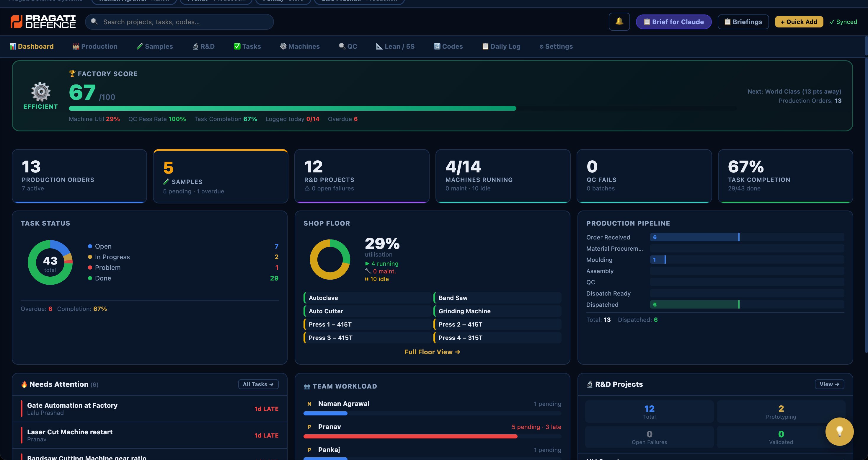Click the Dashboard tab chart icon

pyautogui.click(x=13, y=46)
